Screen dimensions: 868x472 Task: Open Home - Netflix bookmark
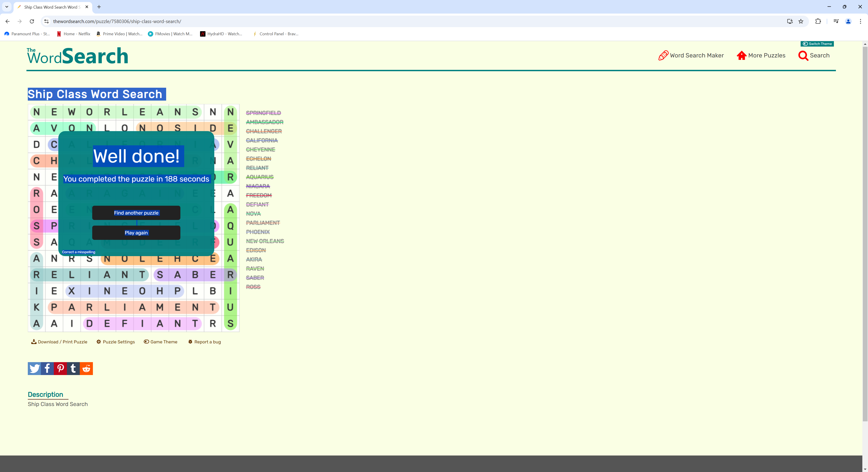click(73, 34)
